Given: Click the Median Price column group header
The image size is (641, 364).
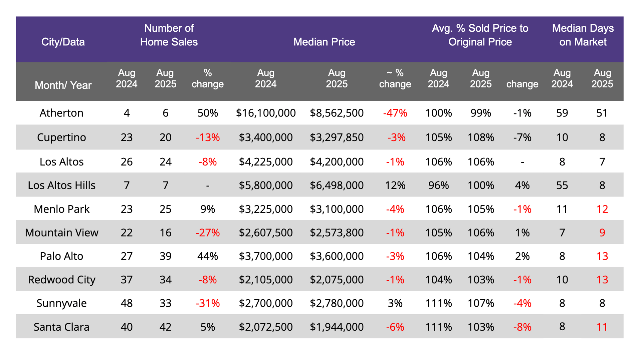Looking at the screenshot, I should tap(324, 42).
